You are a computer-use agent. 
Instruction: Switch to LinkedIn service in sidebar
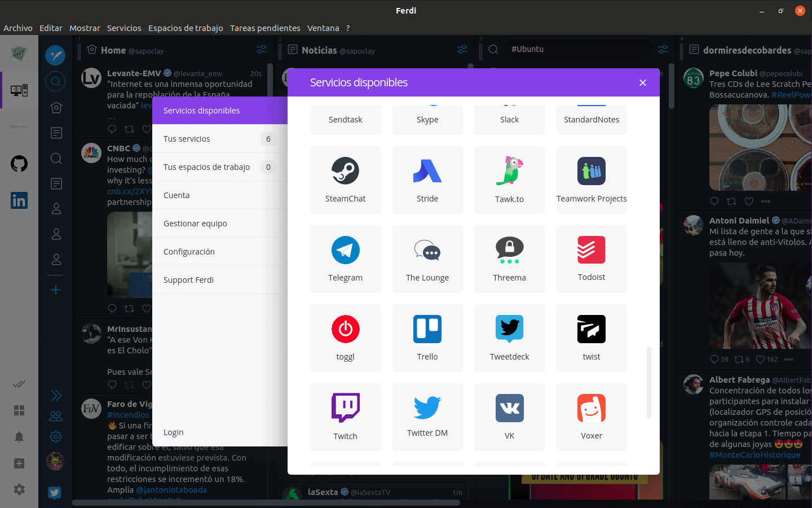[x=19, y=200]
